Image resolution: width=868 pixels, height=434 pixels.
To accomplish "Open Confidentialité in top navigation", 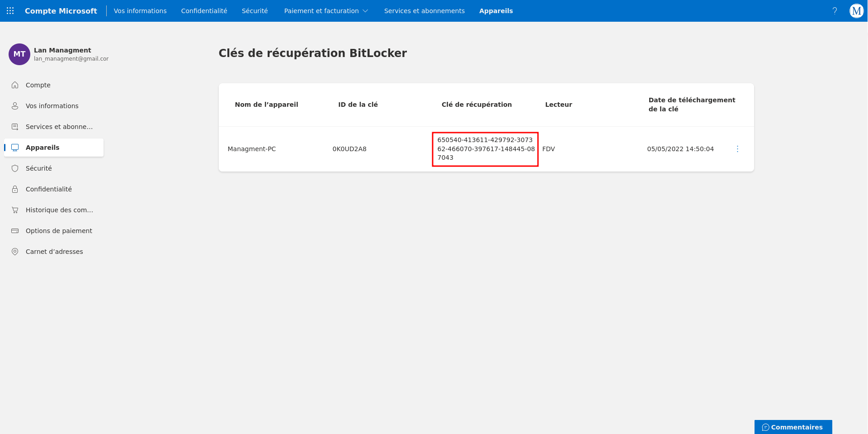I will [204, 11].
